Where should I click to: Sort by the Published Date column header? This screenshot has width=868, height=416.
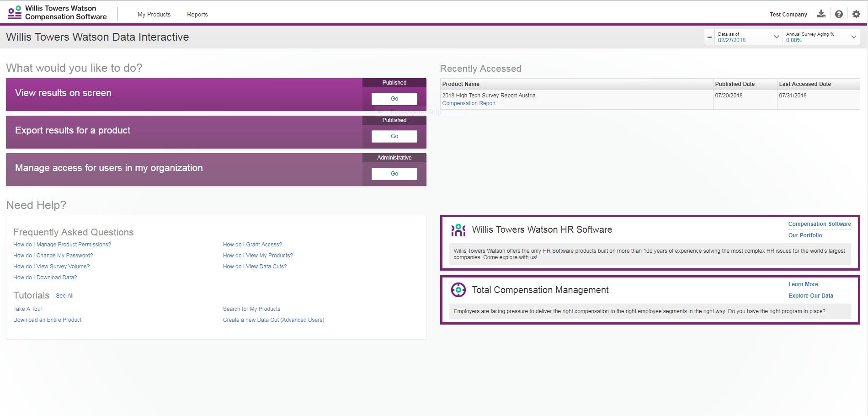[735, 84]
